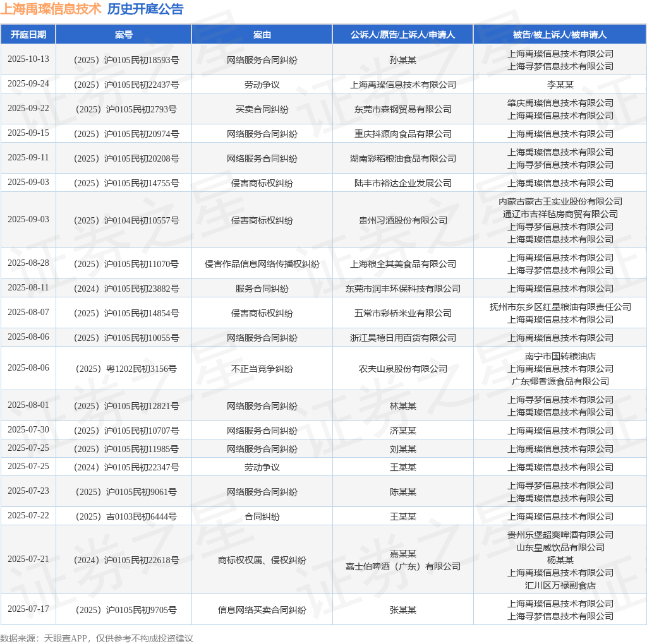
Task: Click case cause 合同纠纷 dated 2025-07-22
Action: click(x=262, y=516)
